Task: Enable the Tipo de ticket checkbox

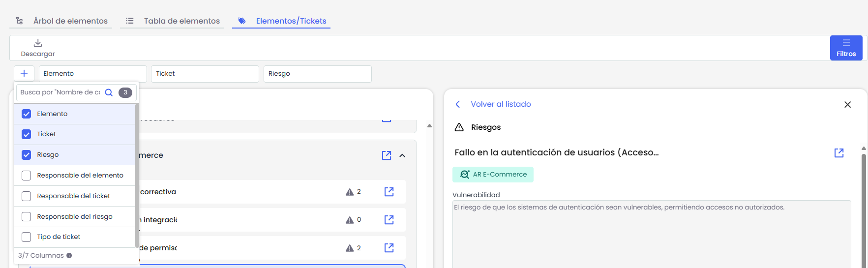Action: (27, 237)
